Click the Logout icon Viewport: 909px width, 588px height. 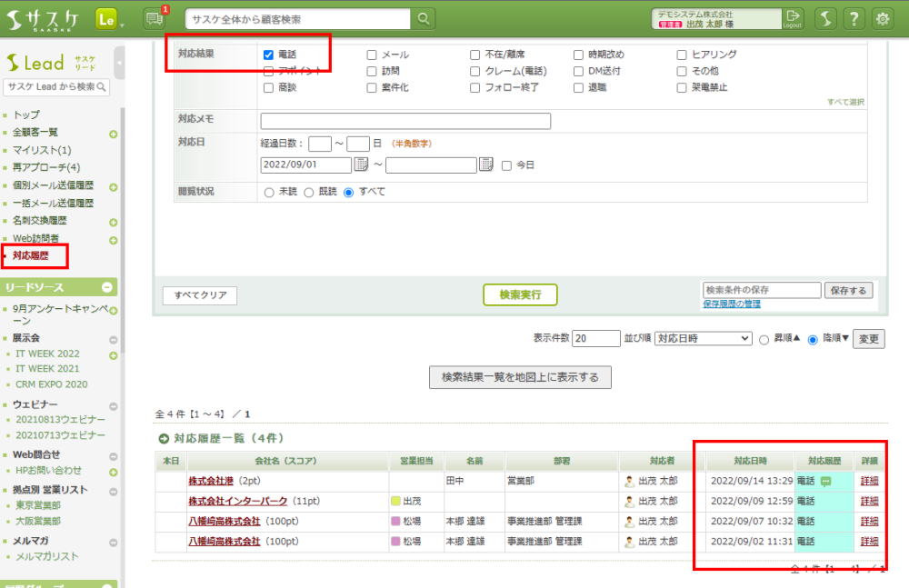point(793,18)
